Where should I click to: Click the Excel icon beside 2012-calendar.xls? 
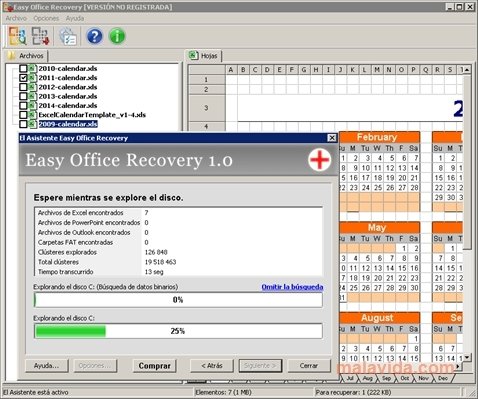click(32, 87)
